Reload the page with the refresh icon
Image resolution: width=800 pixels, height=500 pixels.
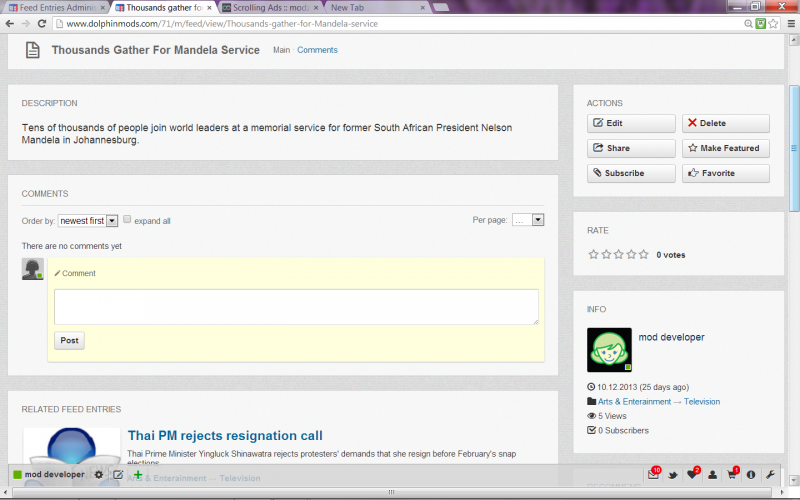tap(42, 23)
